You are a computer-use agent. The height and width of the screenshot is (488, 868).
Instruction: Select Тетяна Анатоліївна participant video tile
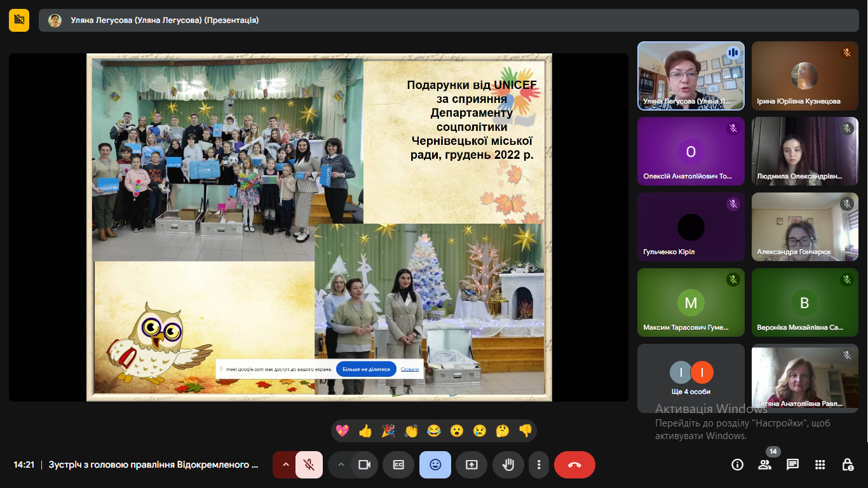click(805, 378)
